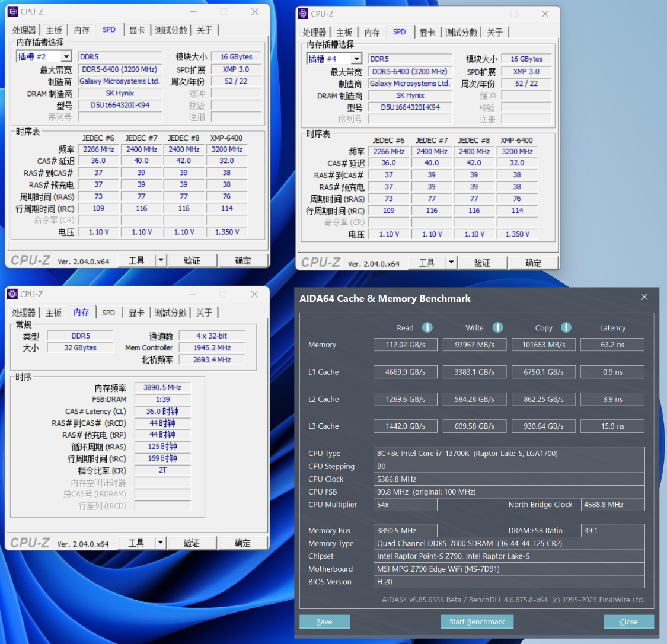Viewport: 667px width, 644px height.
Task: Open 显卡 tab in slot #2 CPU-Z
Action: [x=137, y=30]
